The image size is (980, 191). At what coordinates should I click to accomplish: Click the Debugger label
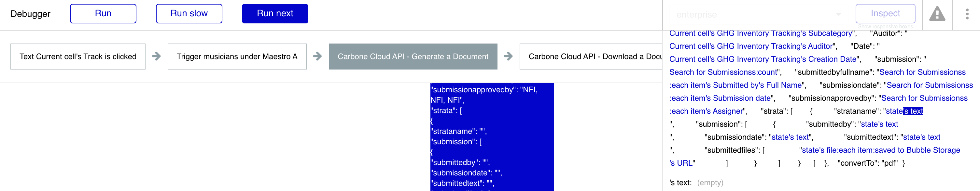pyautogui.click(x=30, y=14)
